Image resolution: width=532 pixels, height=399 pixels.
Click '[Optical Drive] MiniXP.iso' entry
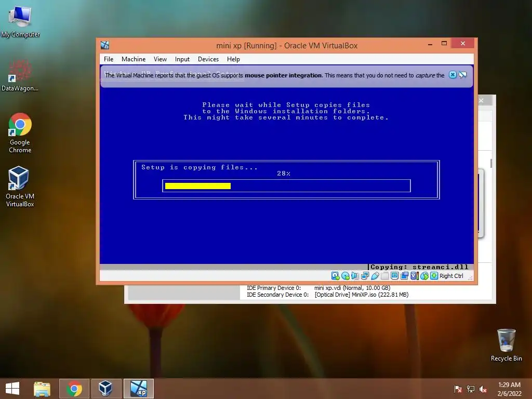[x=362, y=295]
